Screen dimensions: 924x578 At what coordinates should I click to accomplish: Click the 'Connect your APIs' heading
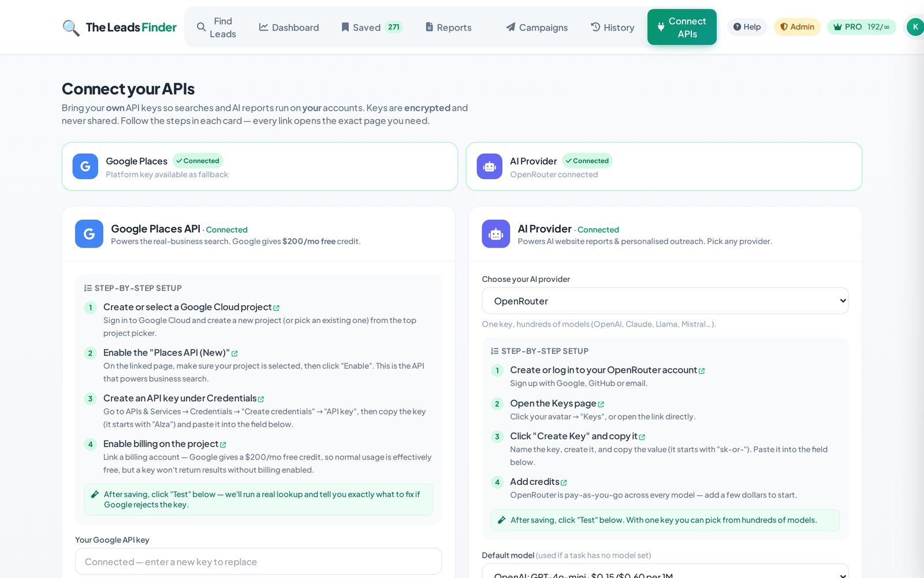(x=128, y=89)
